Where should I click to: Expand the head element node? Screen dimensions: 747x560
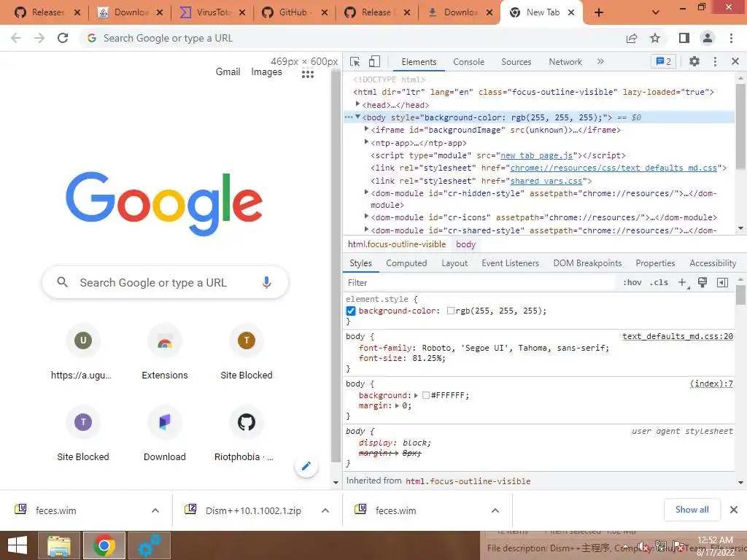[357, 104]
